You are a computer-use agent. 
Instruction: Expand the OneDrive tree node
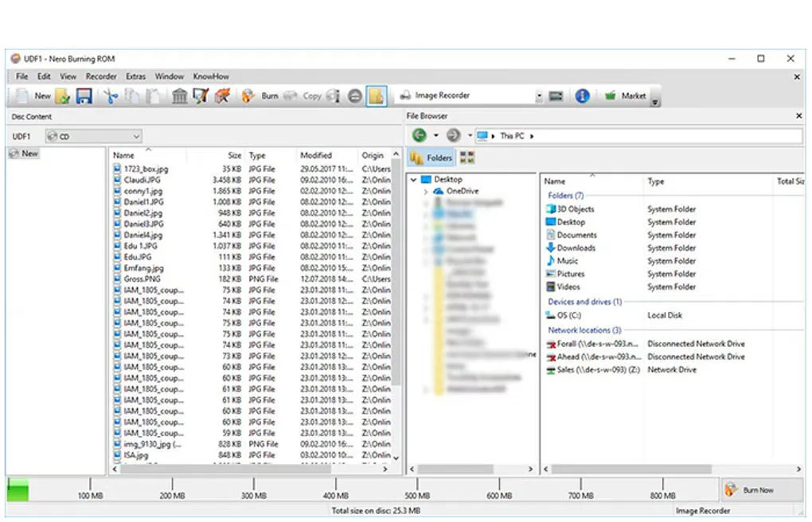coord(426,192)
